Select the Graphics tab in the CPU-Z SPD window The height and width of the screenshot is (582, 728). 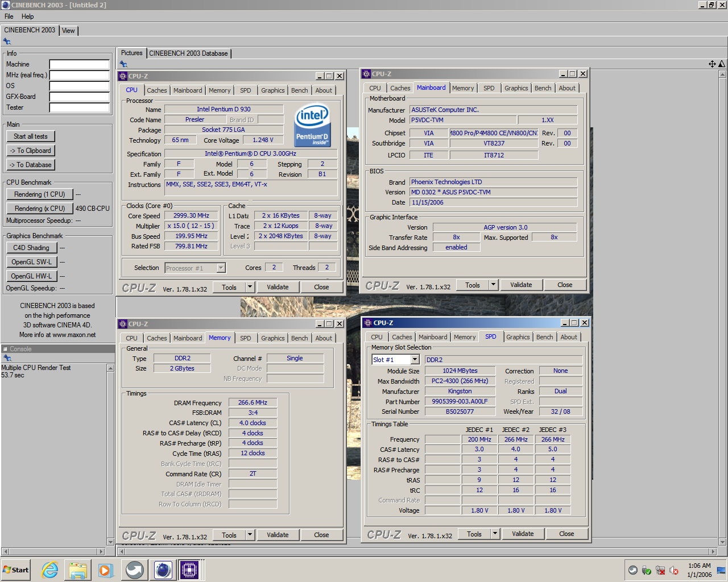(x=518, y=337)
